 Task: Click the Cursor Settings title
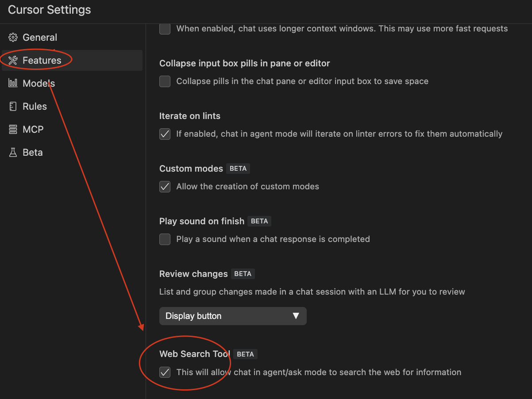click(x=50, y=10)
